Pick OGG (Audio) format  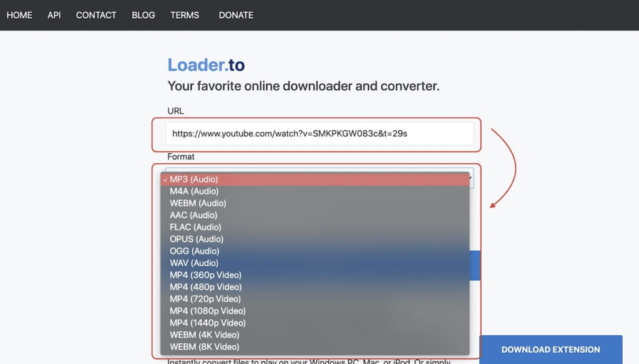(x=315, y=251)
